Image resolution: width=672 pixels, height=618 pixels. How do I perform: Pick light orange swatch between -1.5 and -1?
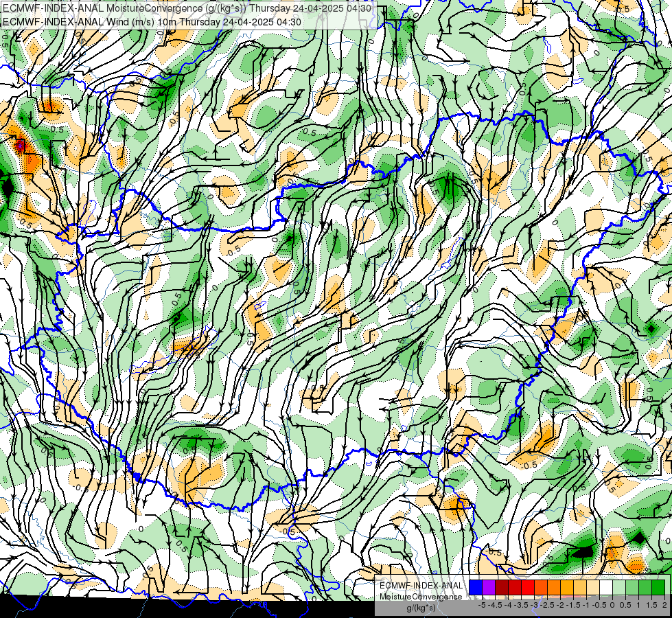(x=580, y=587)
